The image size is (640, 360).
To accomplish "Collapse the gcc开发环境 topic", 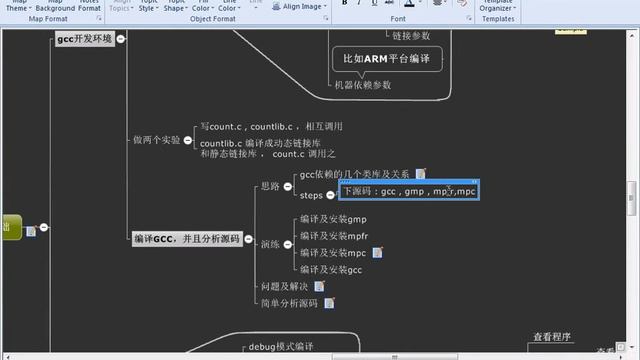I will (121, 39).
